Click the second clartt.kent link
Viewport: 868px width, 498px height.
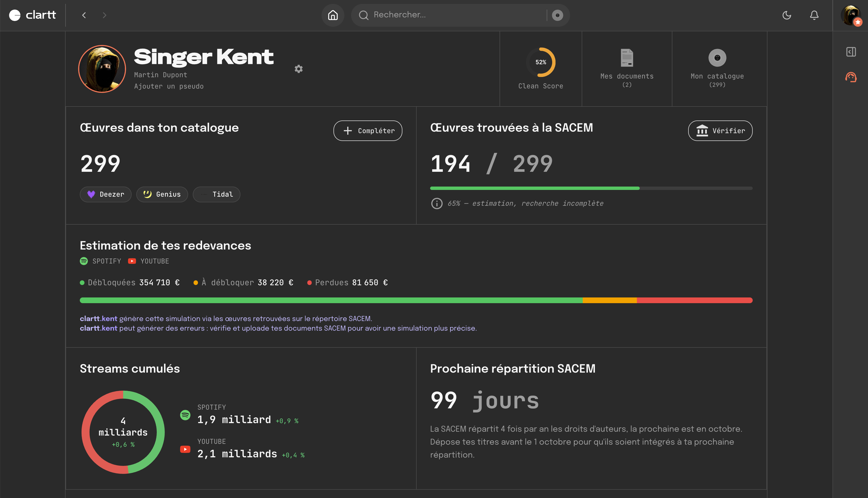pos(98,328)
